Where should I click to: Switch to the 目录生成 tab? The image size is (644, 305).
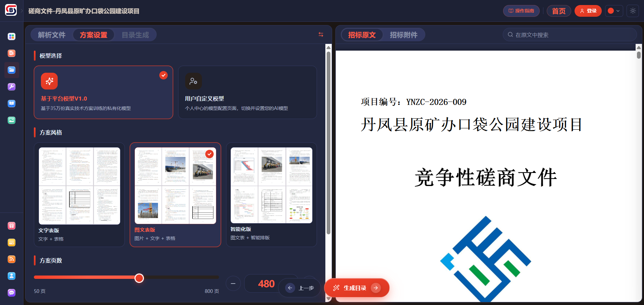135,35
